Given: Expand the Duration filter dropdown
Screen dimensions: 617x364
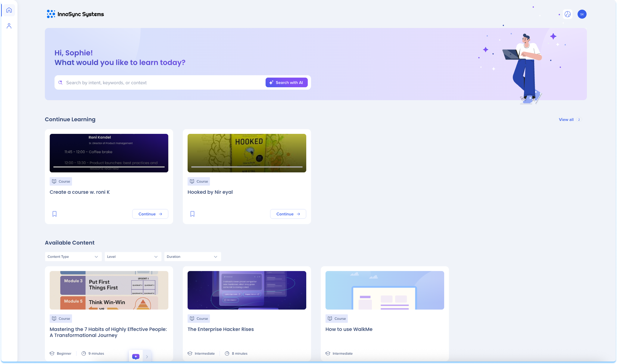Looking at the screenshot, I should click(x=192, y=257).
